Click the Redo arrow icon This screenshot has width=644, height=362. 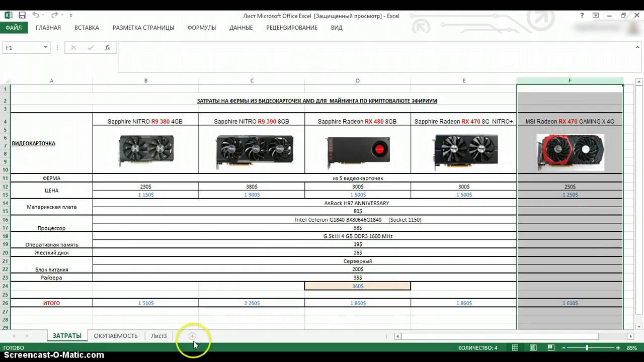pyautogui.click(x=54, y=16)
